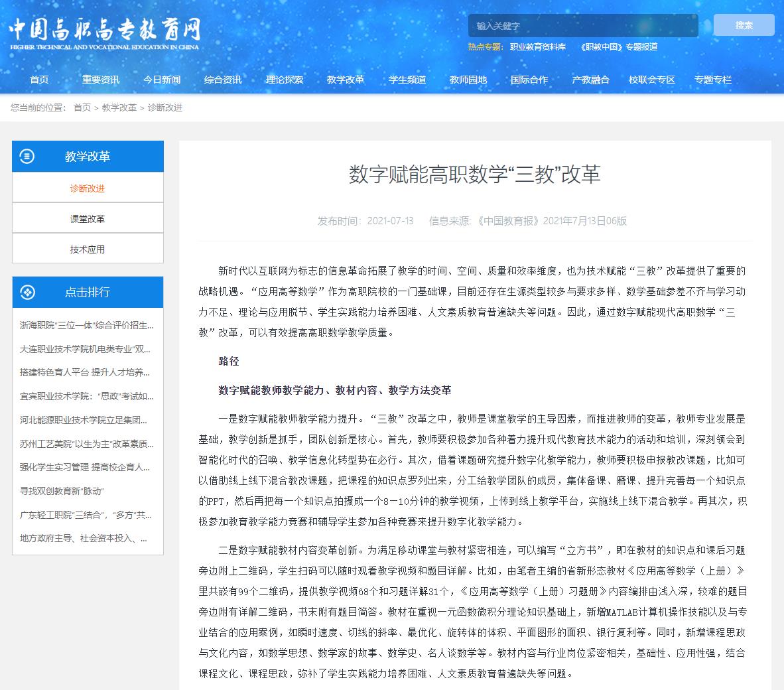Open 寻找双创教育新"脉动" ranked article
Image resolution: width=784 pixels, height=690 pixels.
[x=62, y=491]
